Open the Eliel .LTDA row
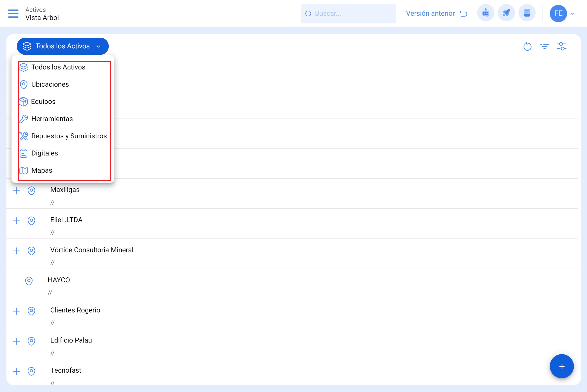587x392 pixels. pos(292,224)
